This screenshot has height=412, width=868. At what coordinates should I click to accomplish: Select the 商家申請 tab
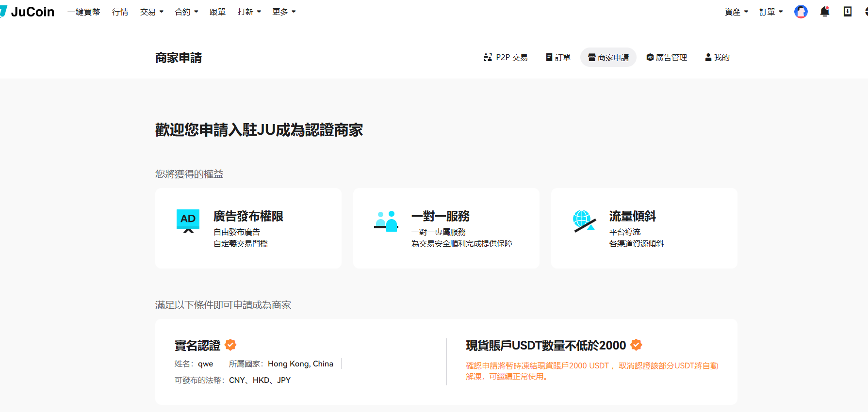(608, 57)
